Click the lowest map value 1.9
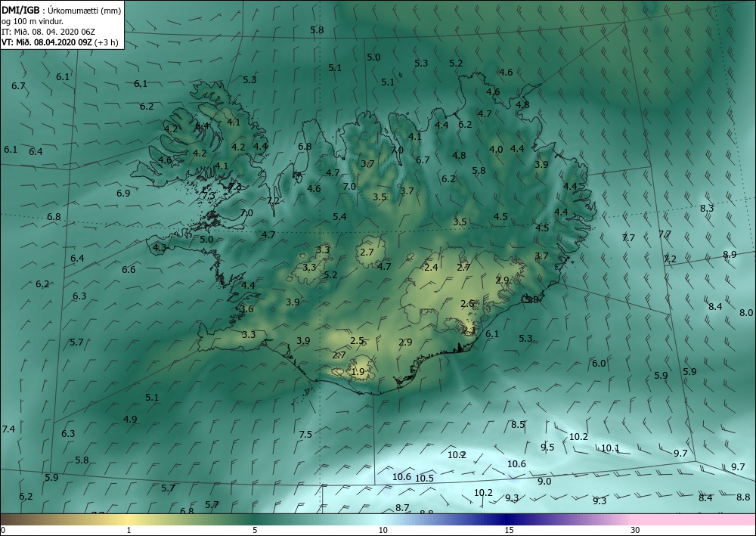The width and height of the screenshot is (756, 536). coord(358,372)
